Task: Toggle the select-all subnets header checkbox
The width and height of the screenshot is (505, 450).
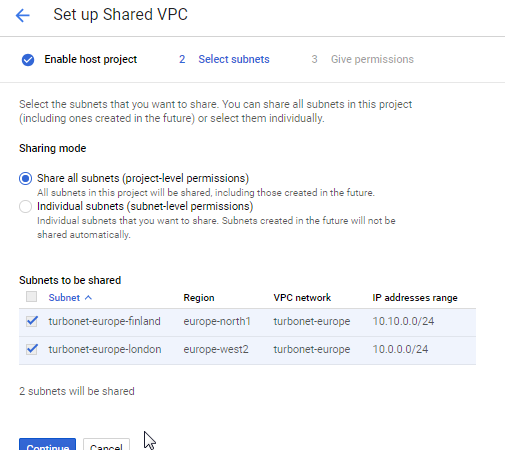Action: pyautogui.click(x=32, y=297)
